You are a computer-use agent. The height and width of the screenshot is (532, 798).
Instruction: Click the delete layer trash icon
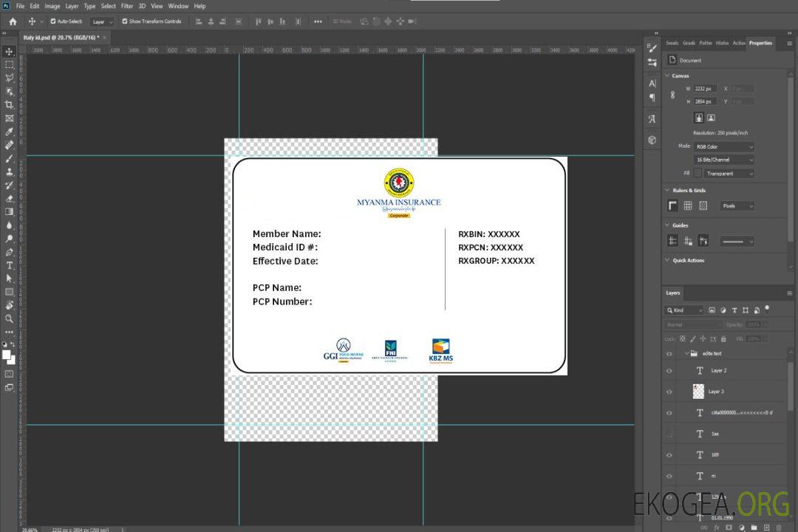(779, 528)
